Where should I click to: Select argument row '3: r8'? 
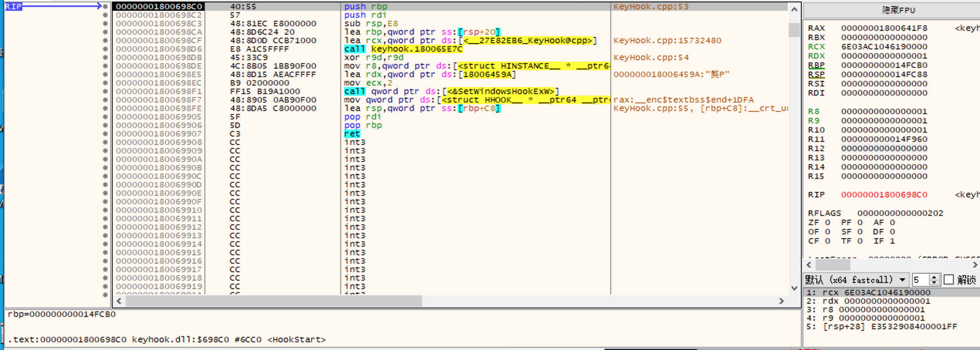pos(892,310)
